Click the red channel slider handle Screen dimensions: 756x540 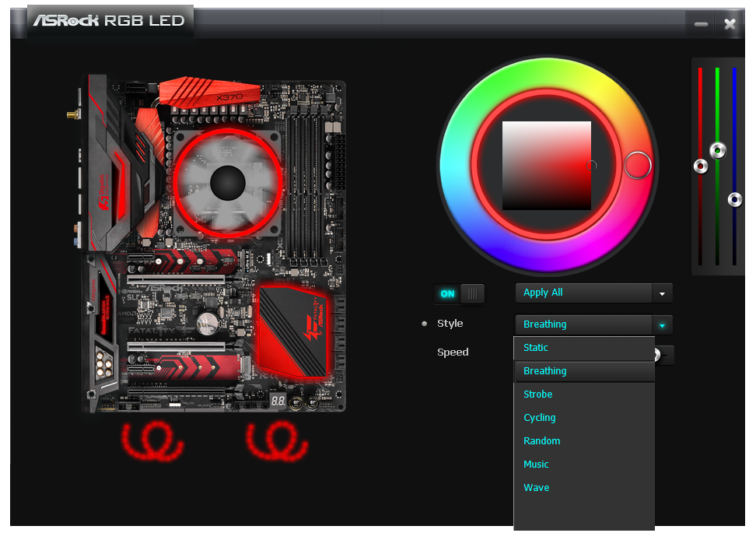(x=701, y=167)
